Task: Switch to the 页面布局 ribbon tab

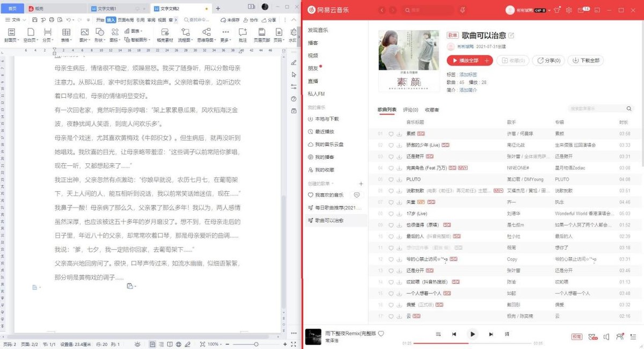Action: click(x=126, y=20)
